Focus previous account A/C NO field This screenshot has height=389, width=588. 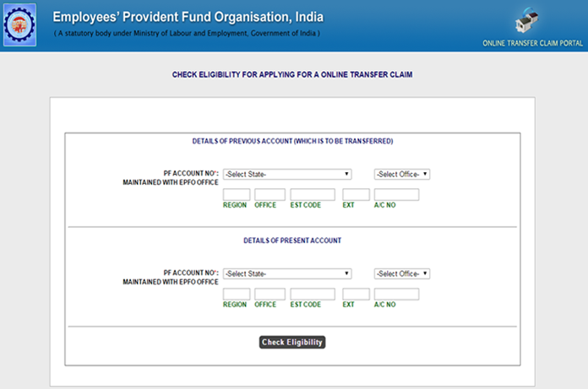tap(396, 195)
